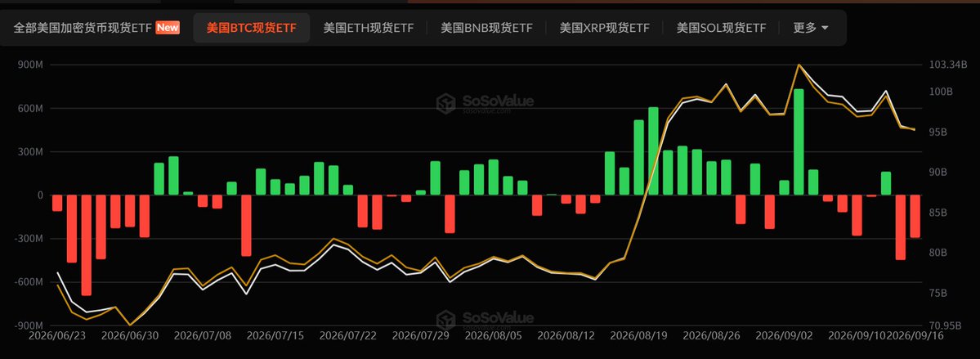Select the 美国BTC现货ETF tab

(x=251, y=28)
